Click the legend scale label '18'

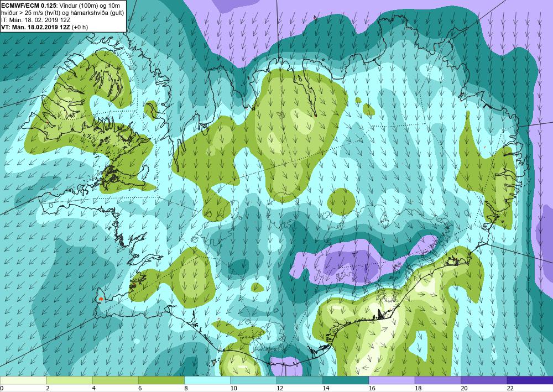click(418, 388)
